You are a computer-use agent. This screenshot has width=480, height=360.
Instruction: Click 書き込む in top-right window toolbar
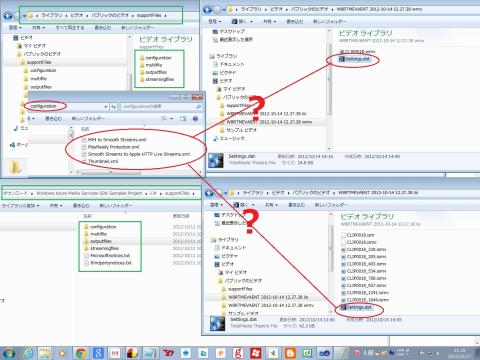295,21
